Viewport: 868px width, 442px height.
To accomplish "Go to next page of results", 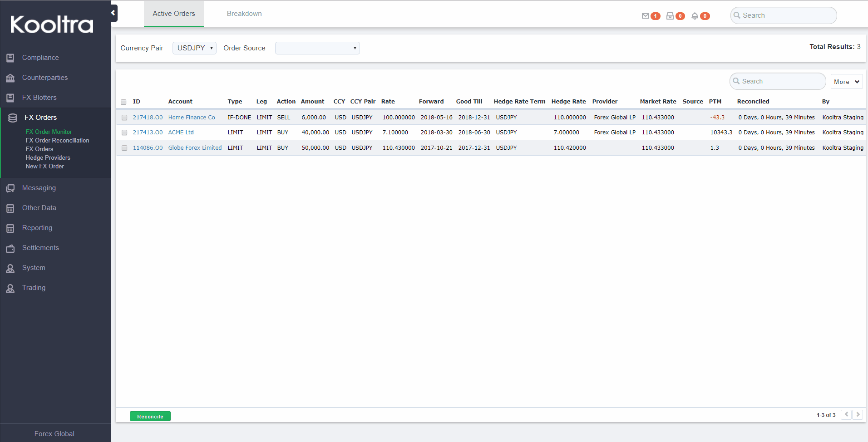I will [x=858, y=415].
